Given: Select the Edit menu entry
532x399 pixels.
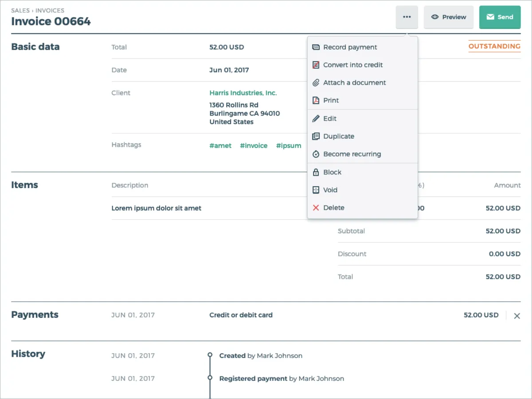Looking at the screenshot, I should pos(330,118).
